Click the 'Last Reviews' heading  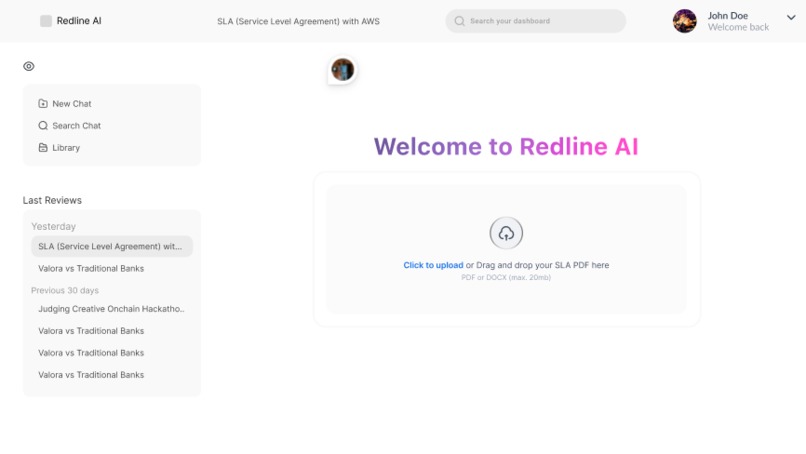pyautogui.click(x=52, y=201)
